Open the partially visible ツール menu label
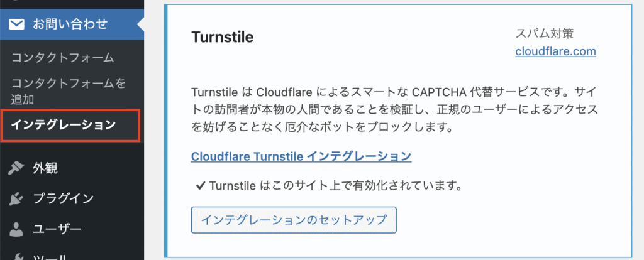This screenshot has height=260, width=644. tap(49, 256)
